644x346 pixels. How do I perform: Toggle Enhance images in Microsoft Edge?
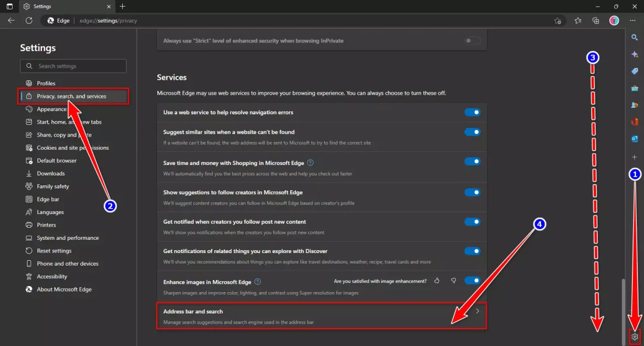coord(472,281)
